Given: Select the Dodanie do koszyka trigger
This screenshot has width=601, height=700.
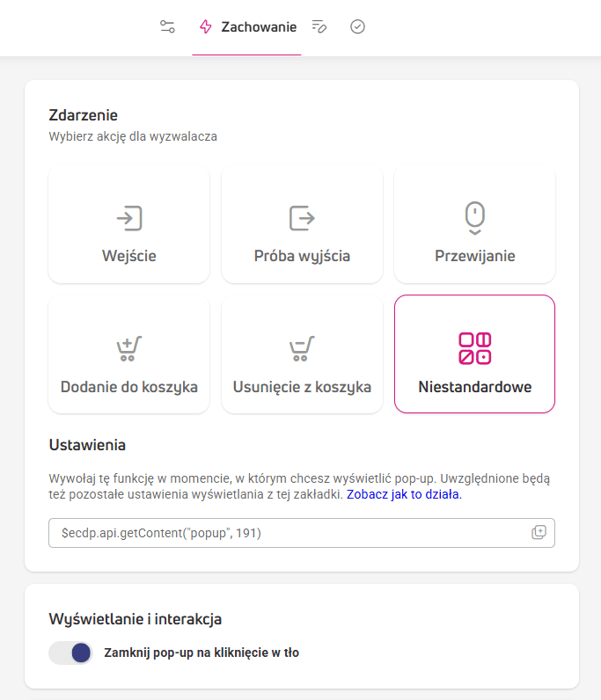Looking at the screenshot, I should [x=129, y=354].
